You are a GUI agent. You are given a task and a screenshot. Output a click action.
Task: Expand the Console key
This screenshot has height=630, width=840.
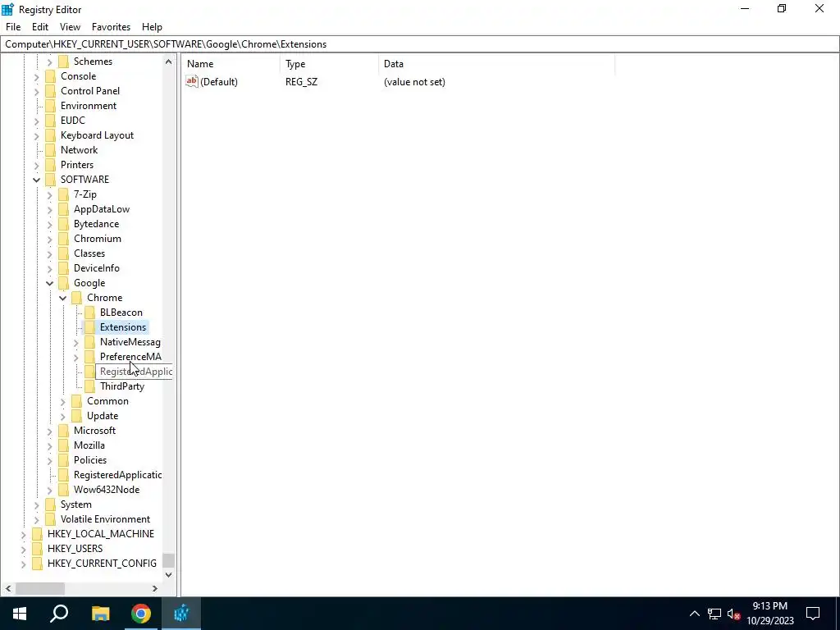[36, 76]
